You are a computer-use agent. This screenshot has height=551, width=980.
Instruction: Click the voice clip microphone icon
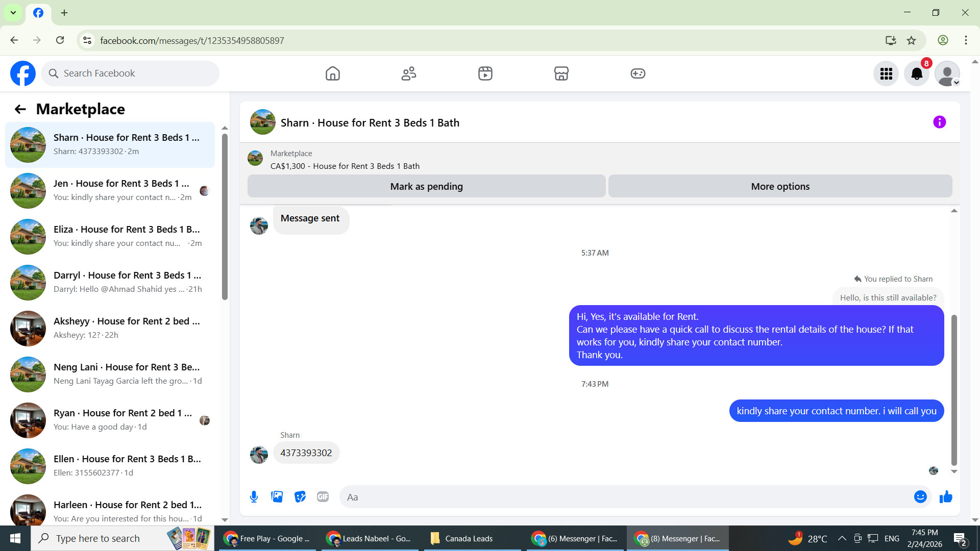pyautogui.click(x=254, y=497)
